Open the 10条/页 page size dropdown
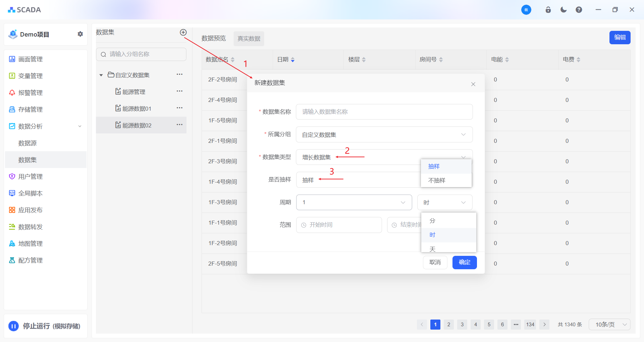The image size is (644, 342). coord(609,325)
